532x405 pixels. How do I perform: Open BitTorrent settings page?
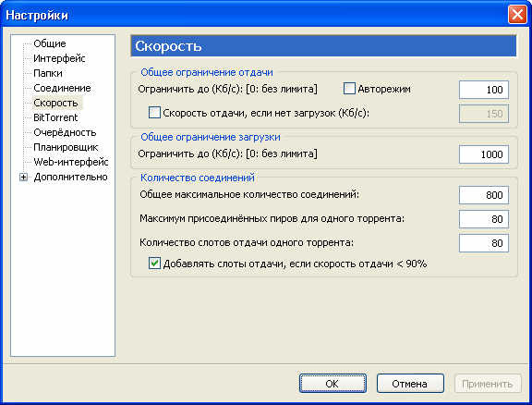pos(55,117)
